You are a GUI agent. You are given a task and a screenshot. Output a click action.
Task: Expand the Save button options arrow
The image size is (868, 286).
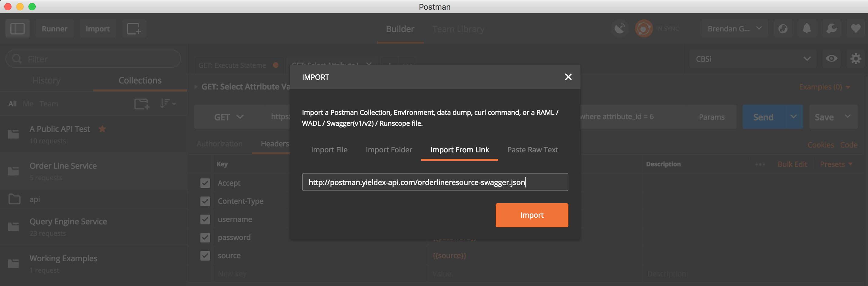[x=848, y=117]
